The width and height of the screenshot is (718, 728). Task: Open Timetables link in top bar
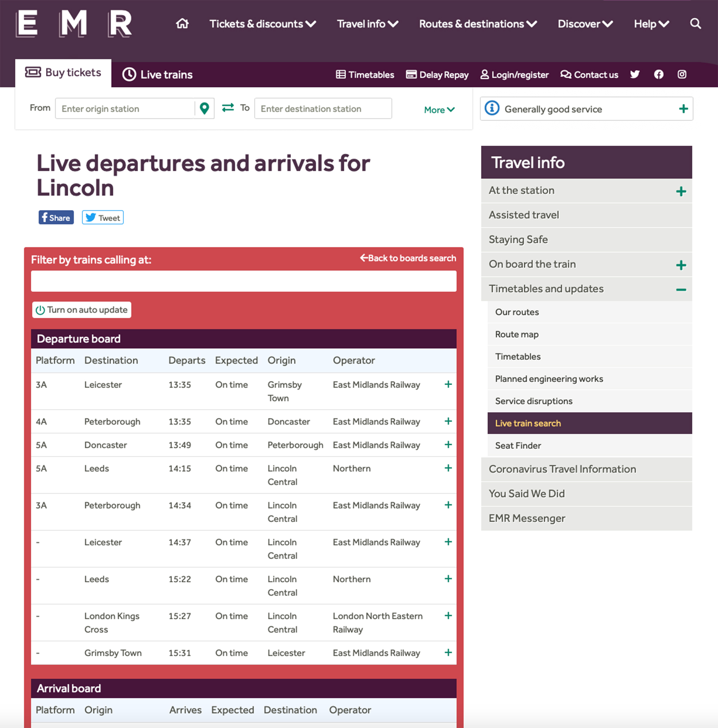(365, 75)
